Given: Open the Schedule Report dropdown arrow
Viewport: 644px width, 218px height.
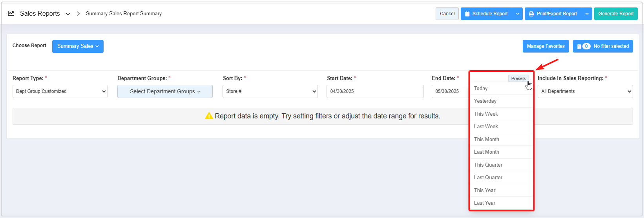Looking at the screenshot, I should 518,14.
